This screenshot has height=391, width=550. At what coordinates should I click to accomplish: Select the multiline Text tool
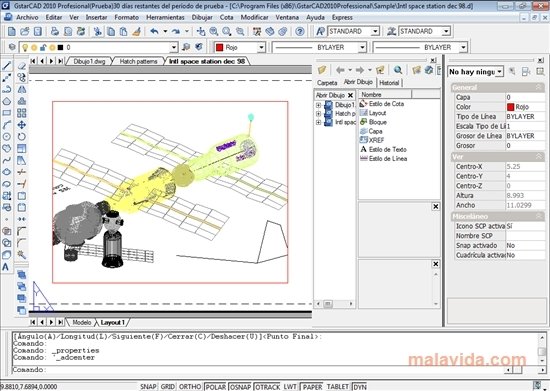click(x=6, y=267)
